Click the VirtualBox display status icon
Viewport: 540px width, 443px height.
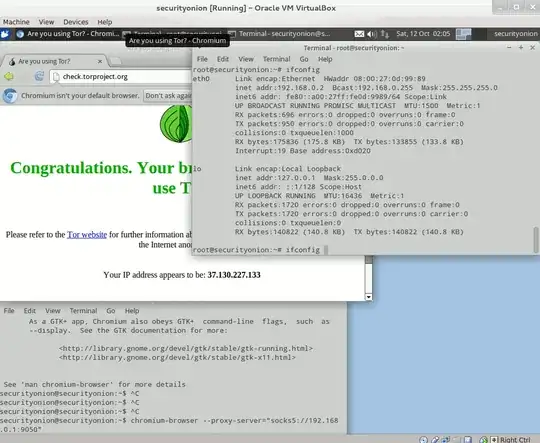(x=468, y=440)
